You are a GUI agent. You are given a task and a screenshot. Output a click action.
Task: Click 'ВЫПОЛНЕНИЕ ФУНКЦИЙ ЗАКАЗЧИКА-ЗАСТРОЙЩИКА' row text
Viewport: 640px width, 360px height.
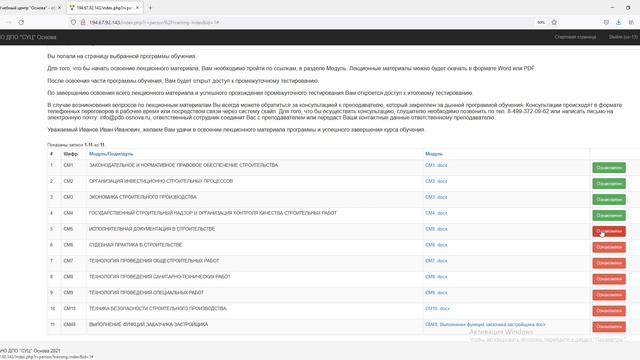point(149,324)
